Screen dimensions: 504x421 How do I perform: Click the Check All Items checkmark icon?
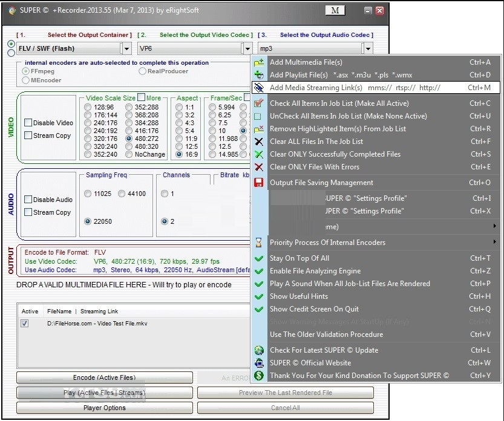tap(259, 103)
